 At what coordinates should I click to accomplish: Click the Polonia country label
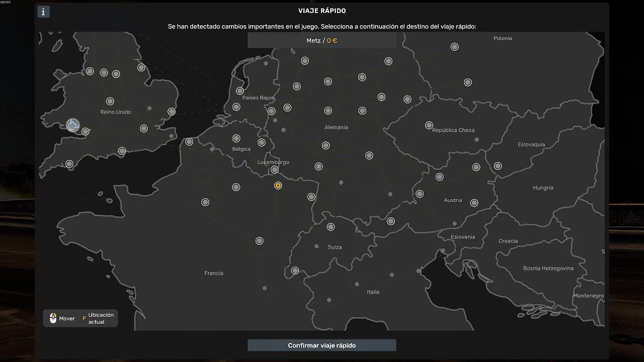[x=503, y=38]
